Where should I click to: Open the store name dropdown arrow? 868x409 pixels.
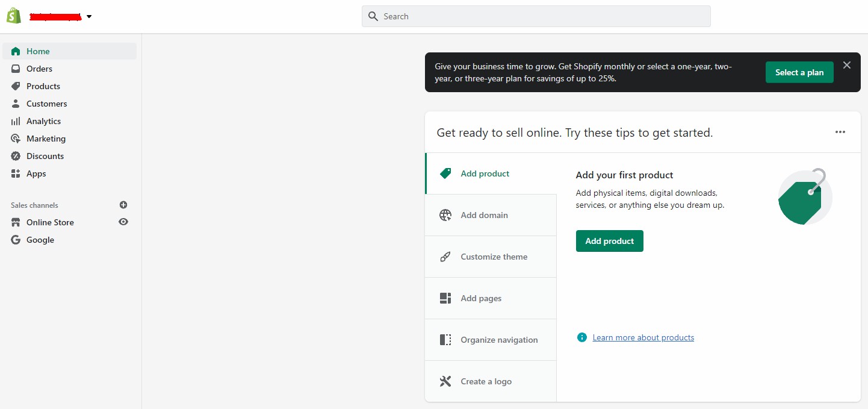click(89, 17)
